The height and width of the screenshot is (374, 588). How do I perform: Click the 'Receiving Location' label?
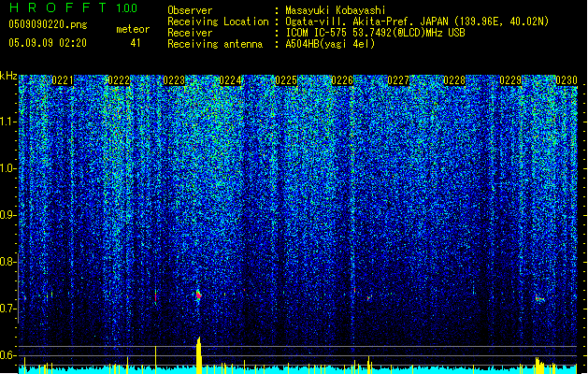coord(218,22)
